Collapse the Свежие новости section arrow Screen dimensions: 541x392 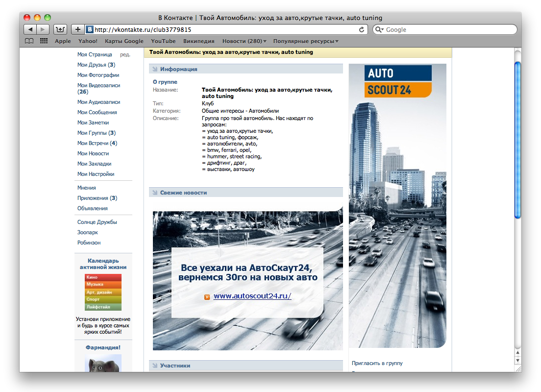(x=155, y=193)
